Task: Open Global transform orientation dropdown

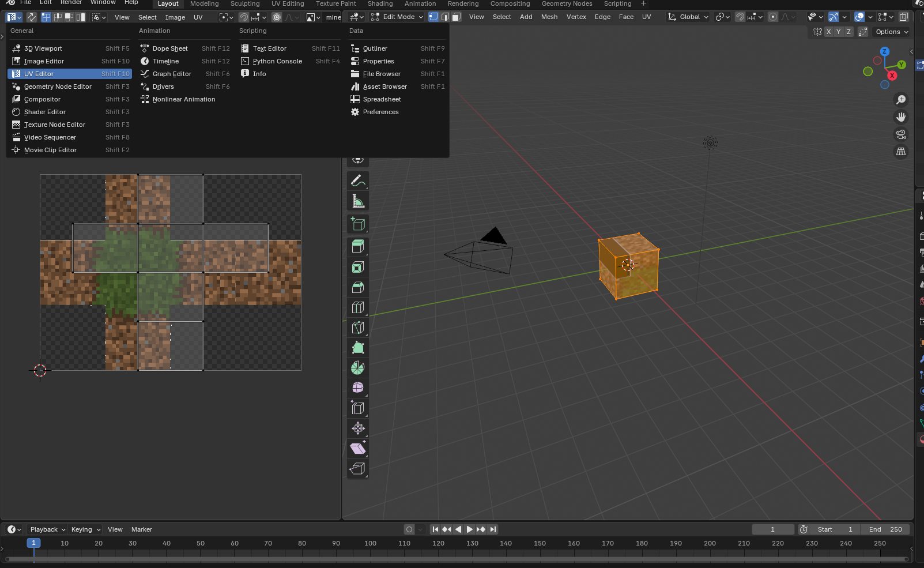Action: pos(688,17)
